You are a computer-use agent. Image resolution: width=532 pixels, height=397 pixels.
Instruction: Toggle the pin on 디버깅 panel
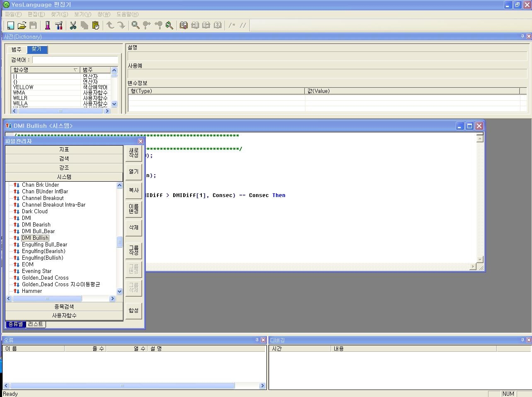point(522,340)
